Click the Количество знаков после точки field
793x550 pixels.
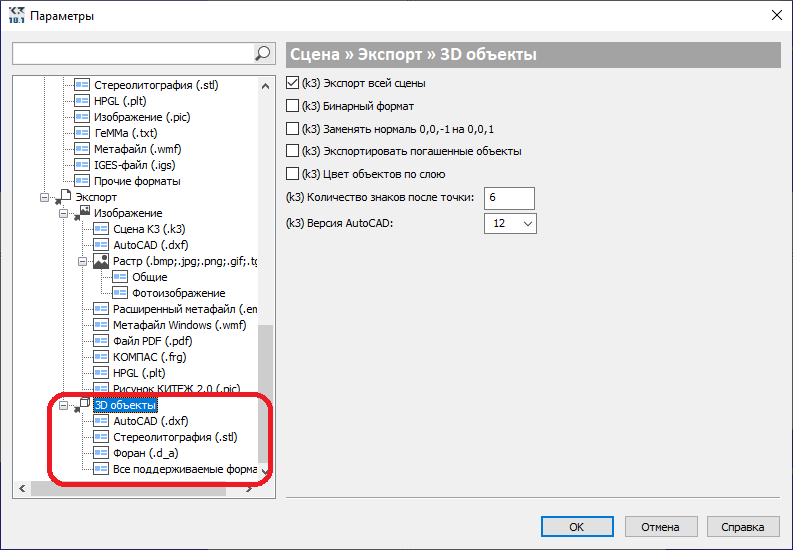pyautogui.click(x=509, y=198)
